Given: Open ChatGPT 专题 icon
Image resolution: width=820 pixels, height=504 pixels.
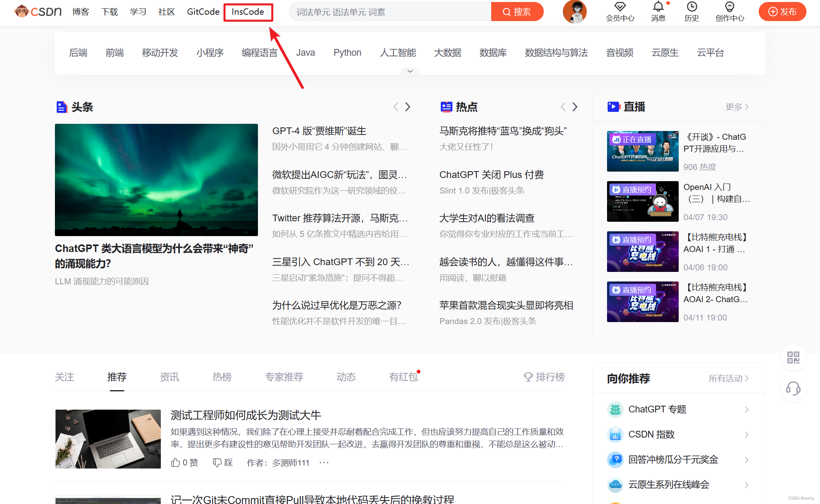Looking at the screenshot, I should [x=615, y=410].
